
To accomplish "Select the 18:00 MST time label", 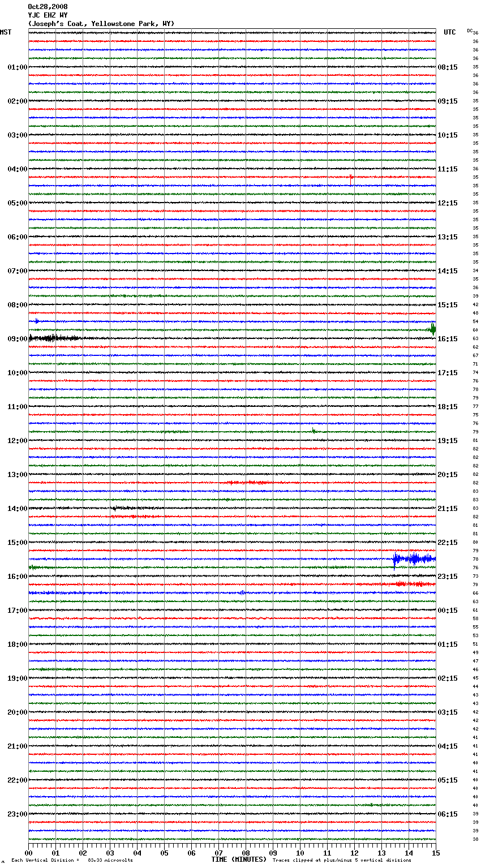I will pyautogui.click(x=18, y=644).
